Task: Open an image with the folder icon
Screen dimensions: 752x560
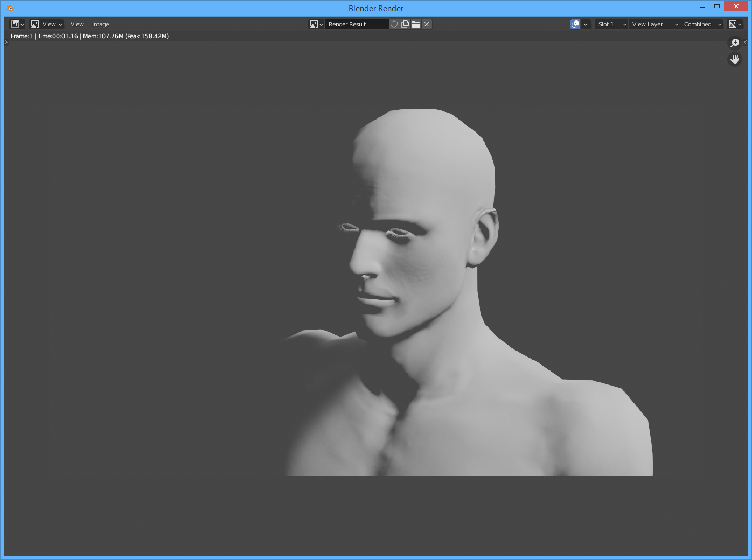Action: [416, 24]
